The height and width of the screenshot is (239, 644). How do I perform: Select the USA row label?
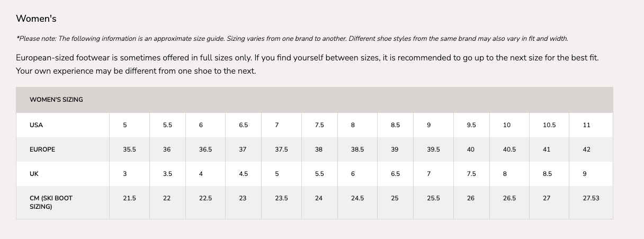tap(37, 125)
